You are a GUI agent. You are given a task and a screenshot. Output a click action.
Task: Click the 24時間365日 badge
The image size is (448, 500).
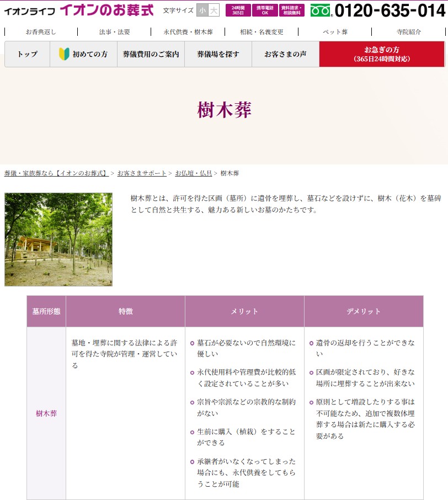pos(238,10)
